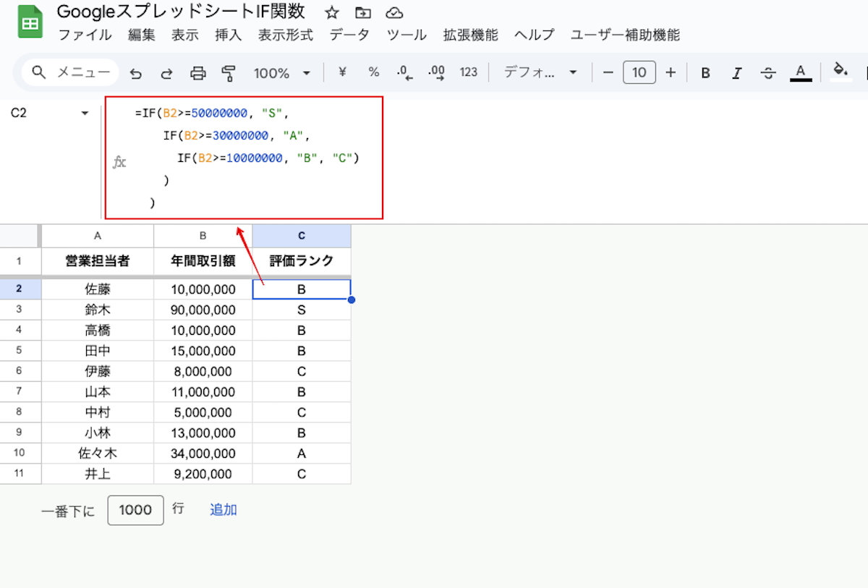Select cell with 90,000,000
868x588 pixels.
click(x=203, y=310)
